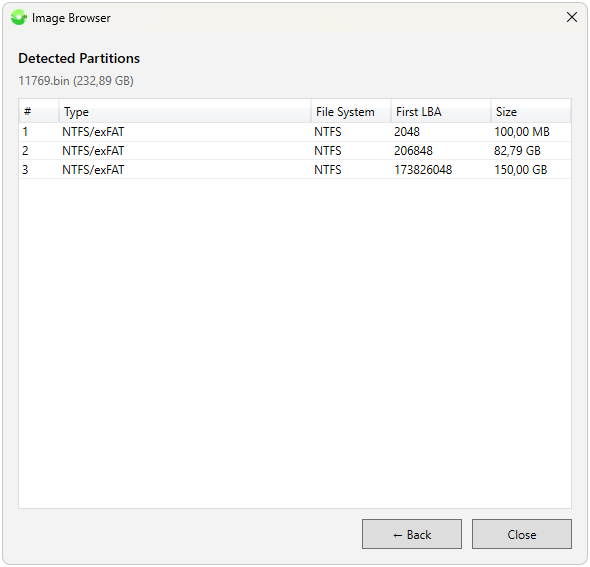Image resolution: width=590 pixels, height=567 pixels.
Task: Click the Detected Partitions heading
Action: [x=79, y=58]
